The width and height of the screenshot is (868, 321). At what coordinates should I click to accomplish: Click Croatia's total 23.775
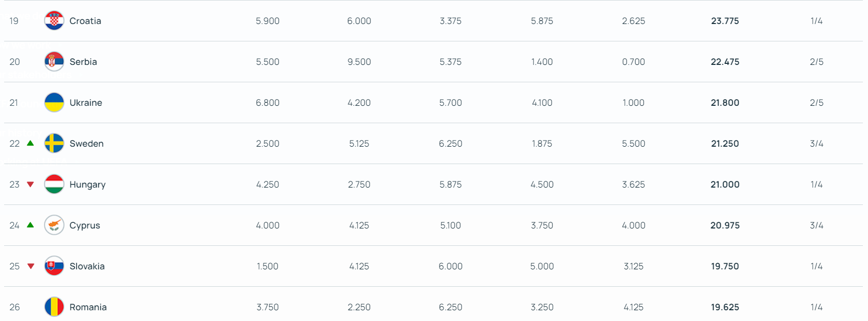point(725,21)
